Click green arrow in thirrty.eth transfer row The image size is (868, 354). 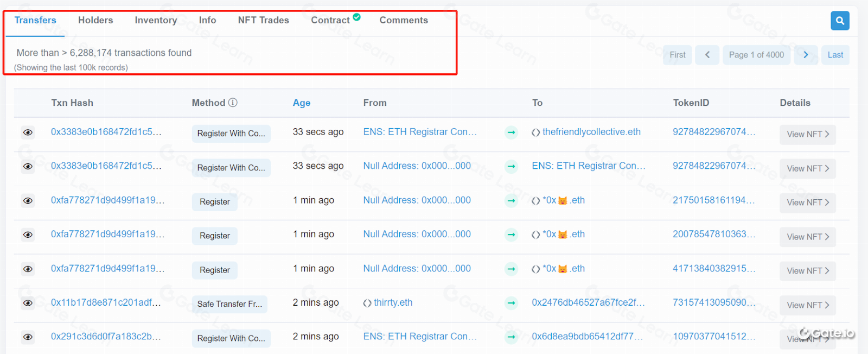point(511,303)
